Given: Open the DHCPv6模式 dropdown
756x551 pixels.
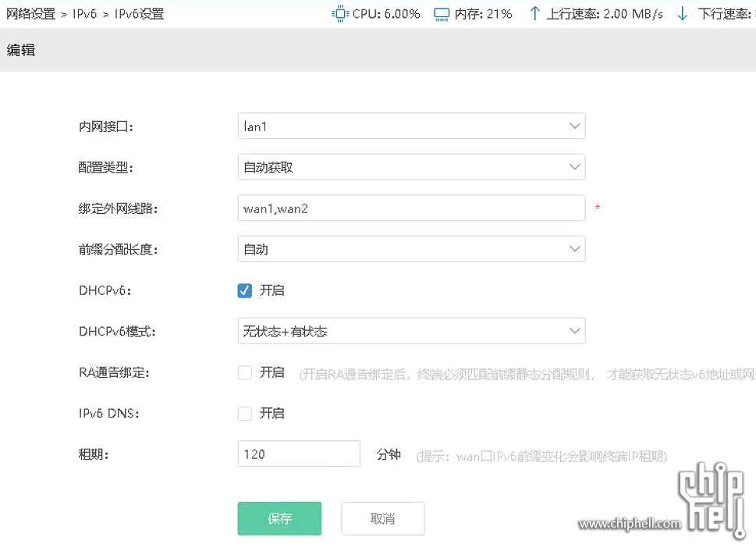Looking at the screenshot, I should [411, 330].
